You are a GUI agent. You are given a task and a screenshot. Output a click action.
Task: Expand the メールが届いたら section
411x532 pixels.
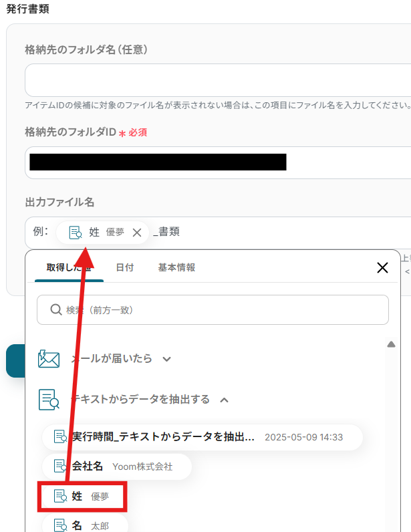click(x=166, y=359)
